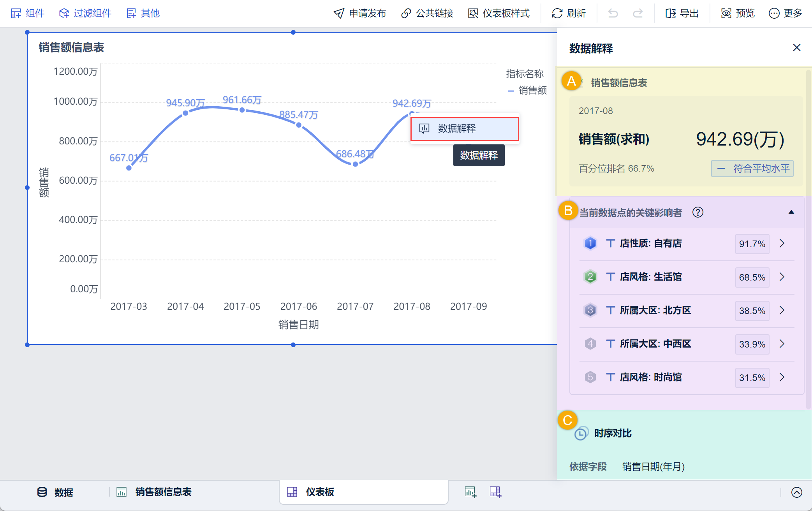
Task: Click the 2017-05 data point on the line
Action: 242,110
